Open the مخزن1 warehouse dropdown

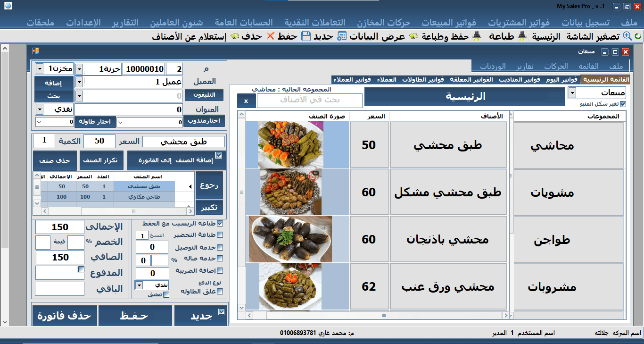40,68
